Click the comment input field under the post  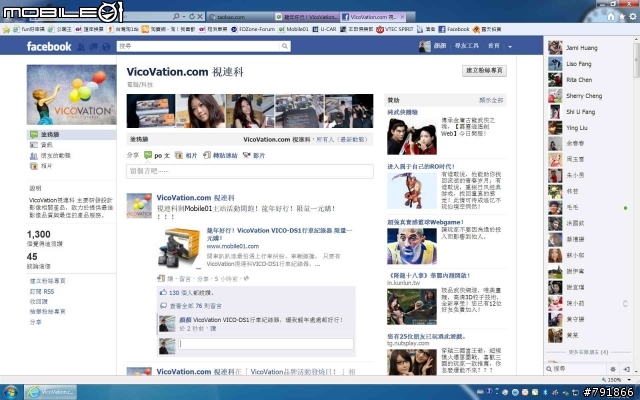[x=266, y=344]
